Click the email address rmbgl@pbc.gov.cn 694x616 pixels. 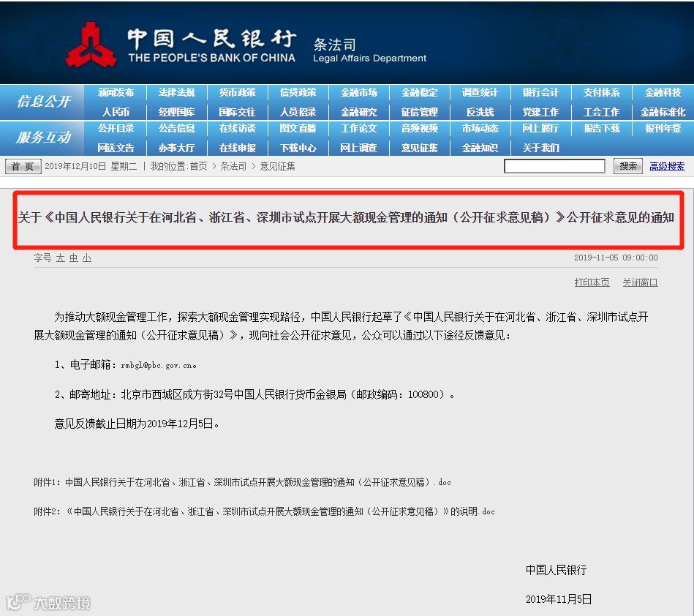click(x=158, y=365)
